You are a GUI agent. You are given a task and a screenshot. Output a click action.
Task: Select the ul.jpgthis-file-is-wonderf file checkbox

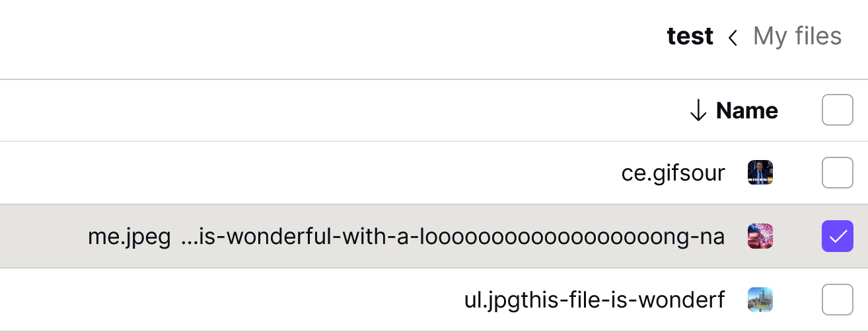click(x=837, y=300)
